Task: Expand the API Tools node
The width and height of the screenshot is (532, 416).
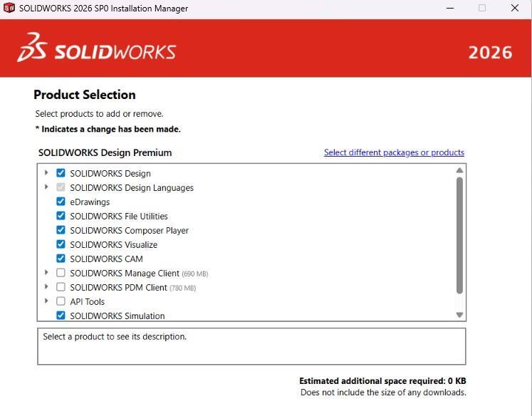Action: [46, 301]
